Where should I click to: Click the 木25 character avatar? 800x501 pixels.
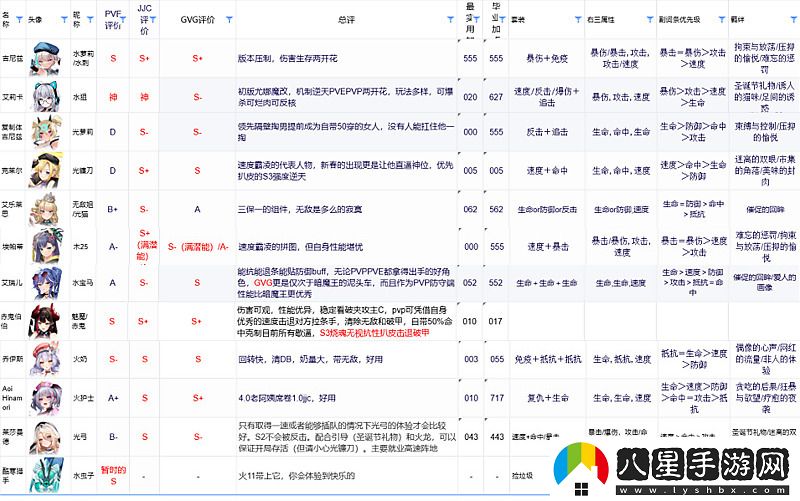pos(47,246)
